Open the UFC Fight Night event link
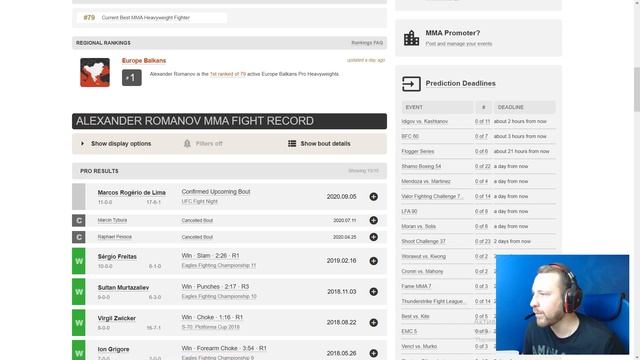Screen dimensions: 640x360 coord(200,202)
